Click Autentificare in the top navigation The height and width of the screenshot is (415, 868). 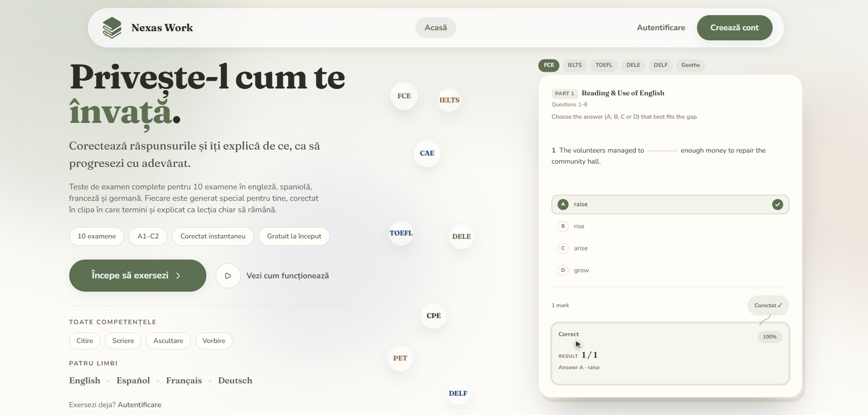coord(661,28)
